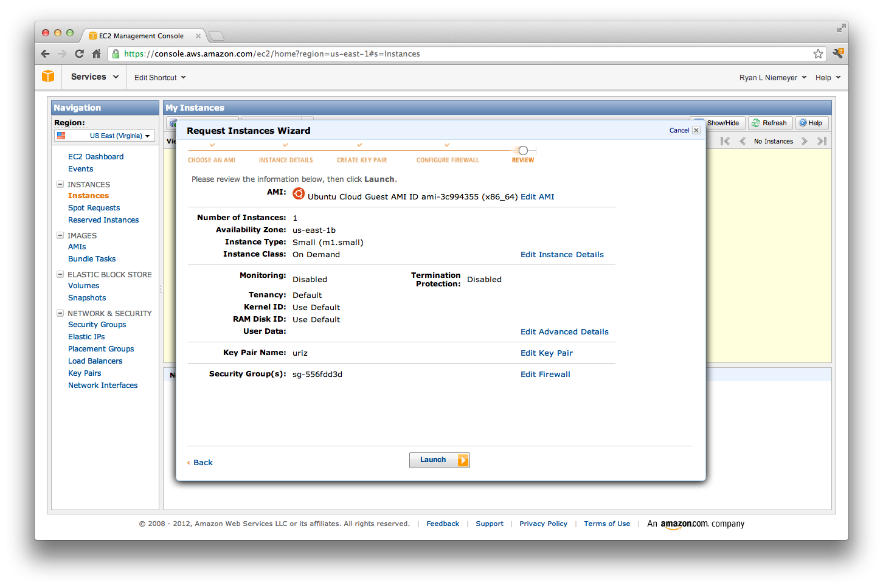Click the address bar URL field
The image size is (883, 588).
tap(462, 54)
